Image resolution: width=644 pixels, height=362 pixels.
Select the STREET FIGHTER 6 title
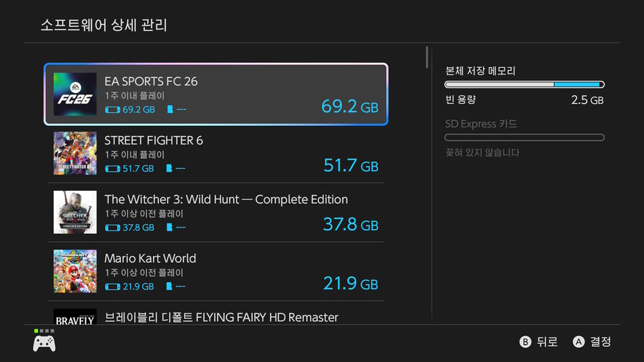coord(154,140)
